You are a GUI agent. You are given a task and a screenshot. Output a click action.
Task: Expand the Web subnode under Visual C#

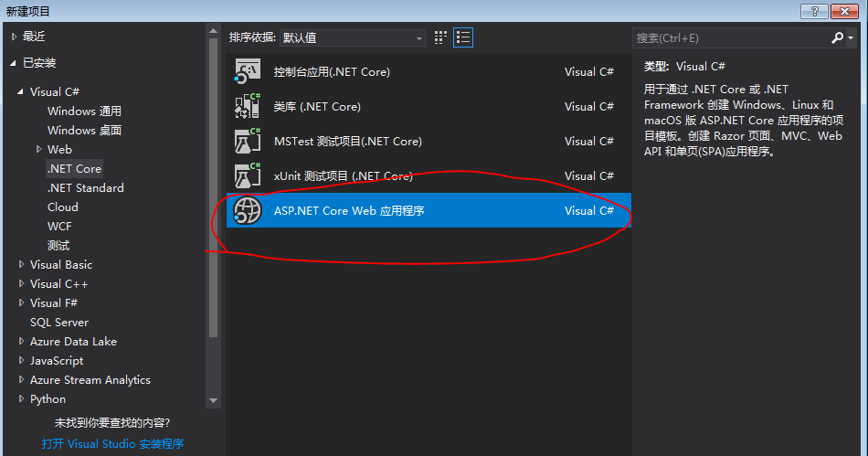(38, 150)
